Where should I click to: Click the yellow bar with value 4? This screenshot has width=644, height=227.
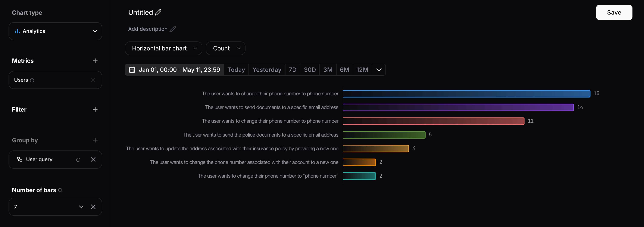[376, 149]
